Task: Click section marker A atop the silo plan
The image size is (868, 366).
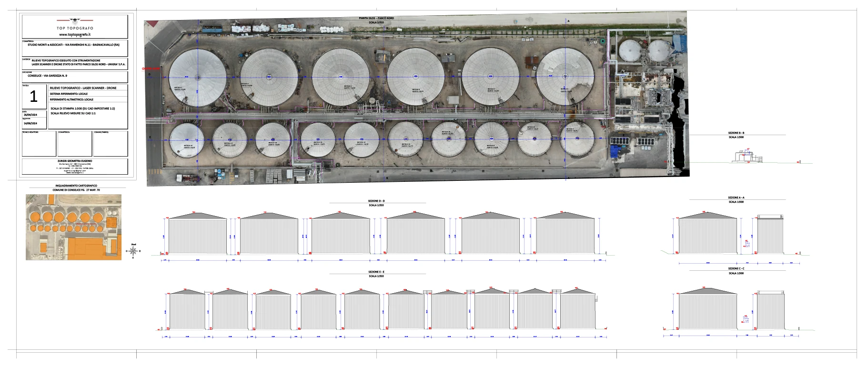Action: pyautogui.click(x=568, y=21)
